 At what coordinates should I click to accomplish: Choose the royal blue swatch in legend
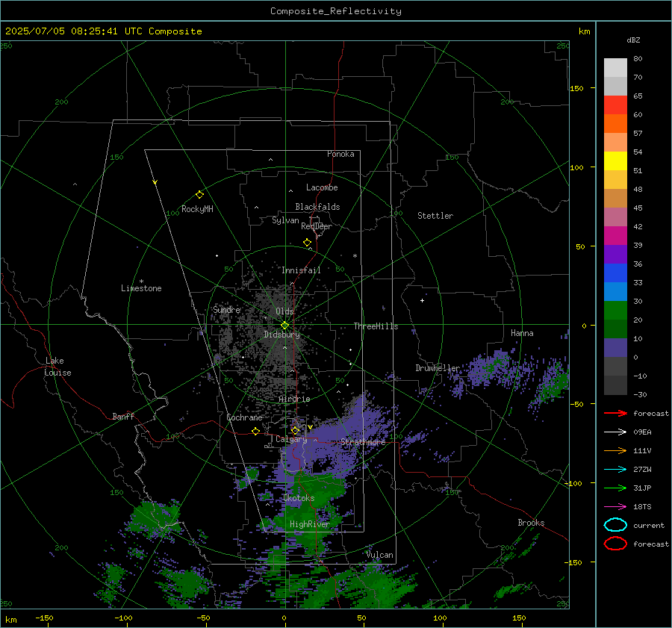[x=615, y=273]
